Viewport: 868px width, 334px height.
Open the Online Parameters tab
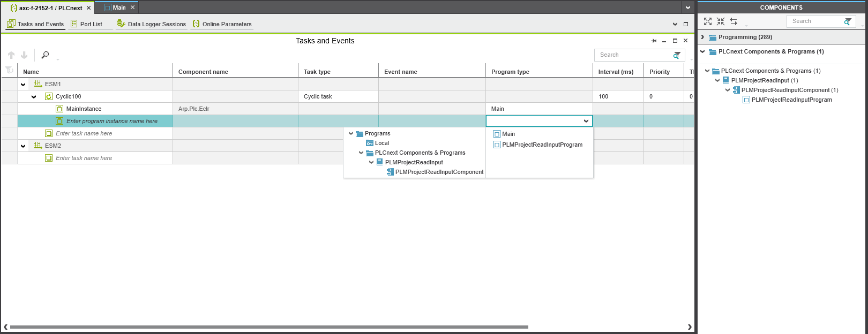pyautogui.click(x=222, y=24)
